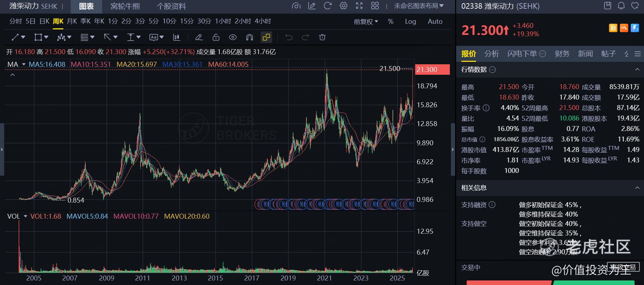Open the 未命名图表布局 layout dropdown
Screen dimensions: 644x285
tap(418, 6)
